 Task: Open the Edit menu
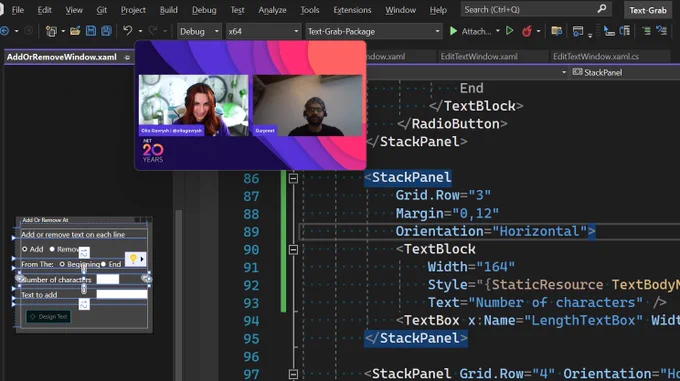[x=44, y=10]
